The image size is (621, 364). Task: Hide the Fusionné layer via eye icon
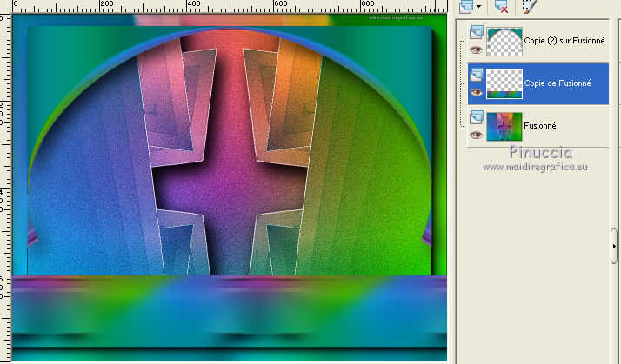[x=476, y=135]
